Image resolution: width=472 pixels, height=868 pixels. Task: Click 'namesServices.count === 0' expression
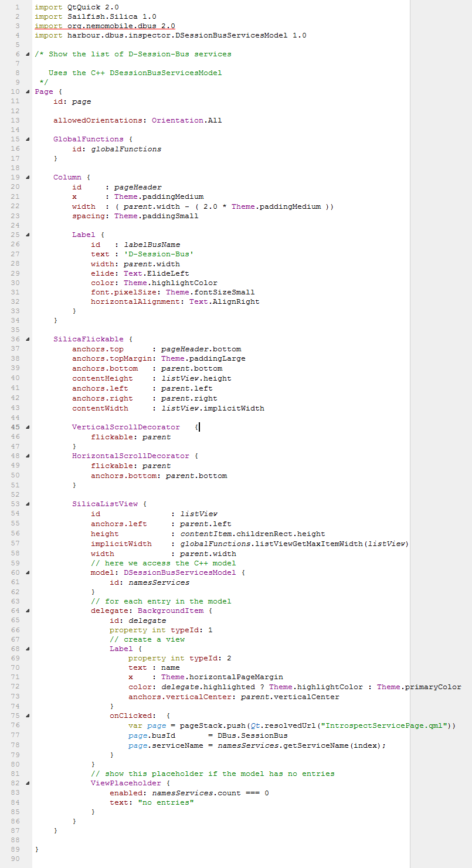[x=210, y=793]
